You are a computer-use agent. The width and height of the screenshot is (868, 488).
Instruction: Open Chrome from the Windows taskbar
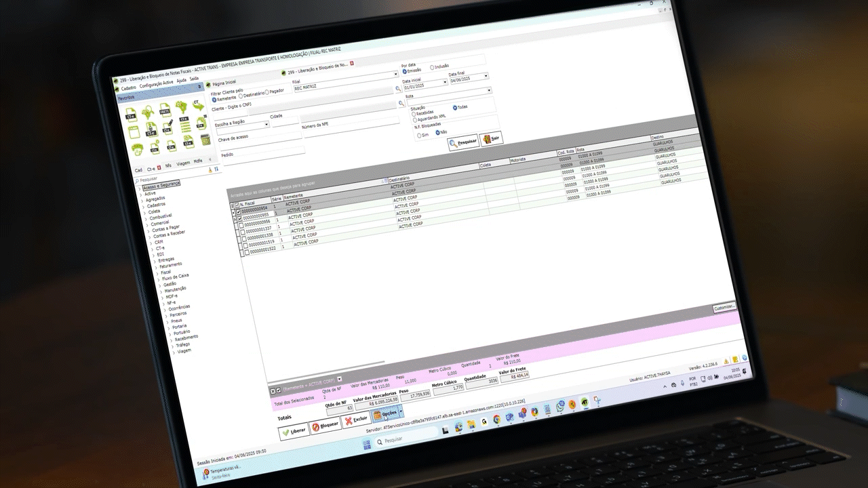496,420
